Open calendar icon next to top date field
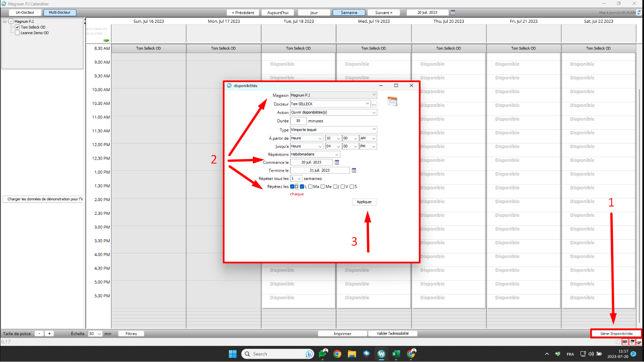 (x=453, y=12)
